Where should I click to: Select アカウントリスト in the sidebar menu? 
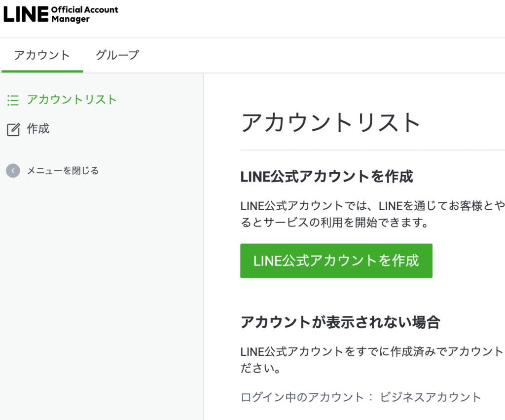coord(72,100)
